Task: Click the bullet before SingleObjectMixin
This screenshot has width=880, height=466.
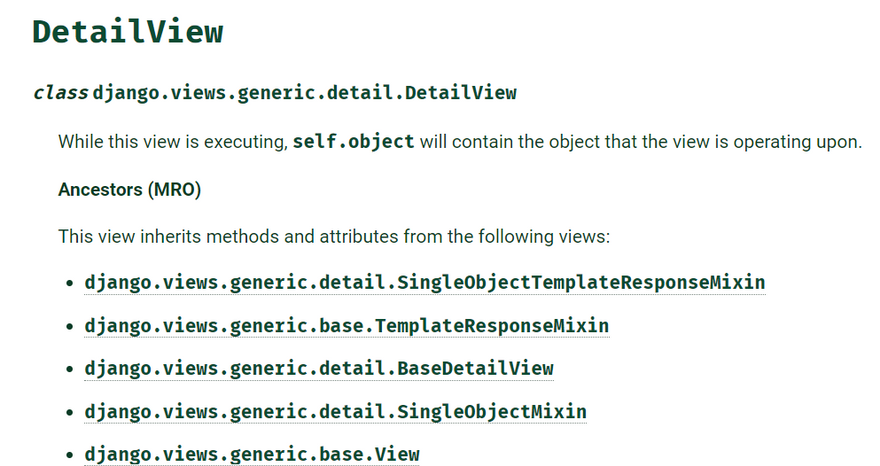Action: click(70, 412)
